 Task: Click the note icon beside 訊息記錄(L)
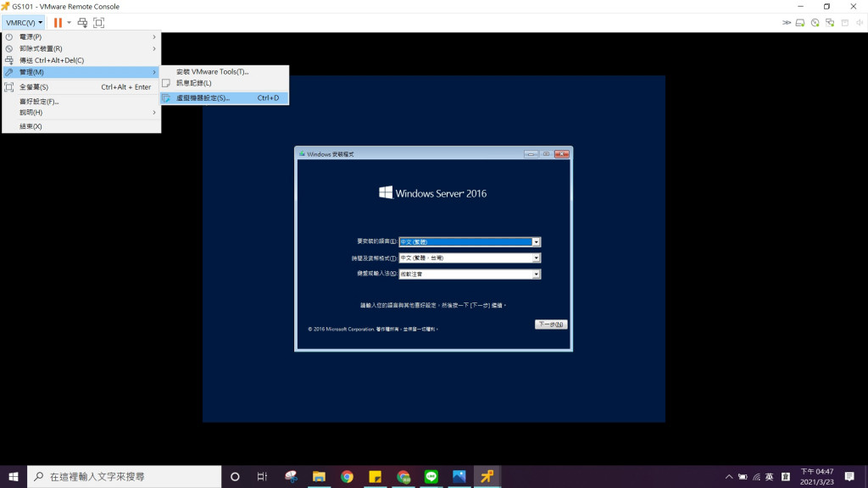[x=166, y=83]
